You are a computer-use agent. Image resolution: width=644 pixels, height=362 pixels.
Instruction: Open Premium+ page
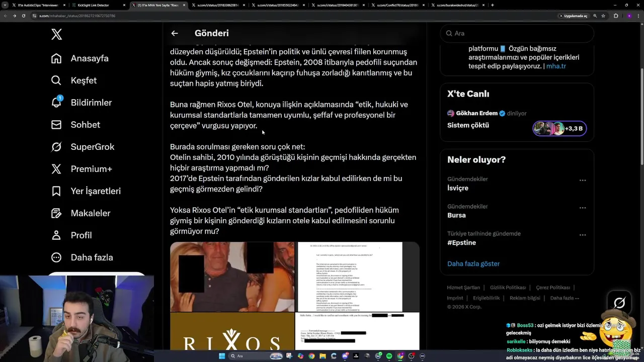[82, 169]
